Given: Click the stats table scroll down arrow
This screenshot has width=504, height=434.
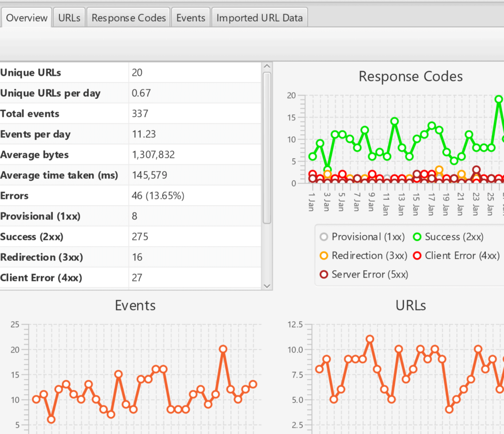Looking at the screenshot, I should [x=267, y=285].
